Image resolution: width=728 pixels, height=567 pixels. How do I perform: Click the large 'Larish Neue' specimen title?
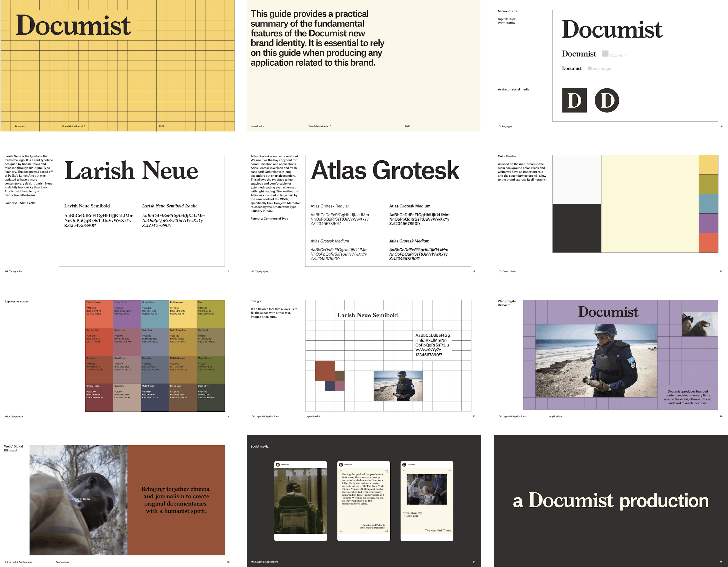[x=131, y=171]
